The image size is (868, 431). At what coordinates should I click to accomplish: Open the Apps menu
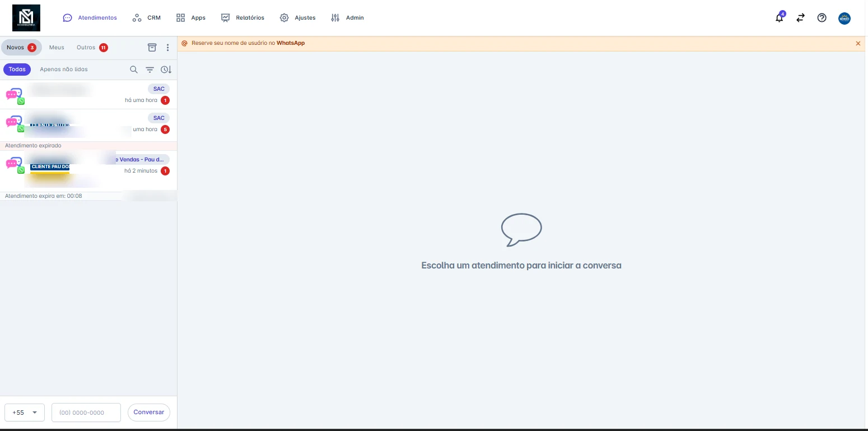tap(191, 18)
